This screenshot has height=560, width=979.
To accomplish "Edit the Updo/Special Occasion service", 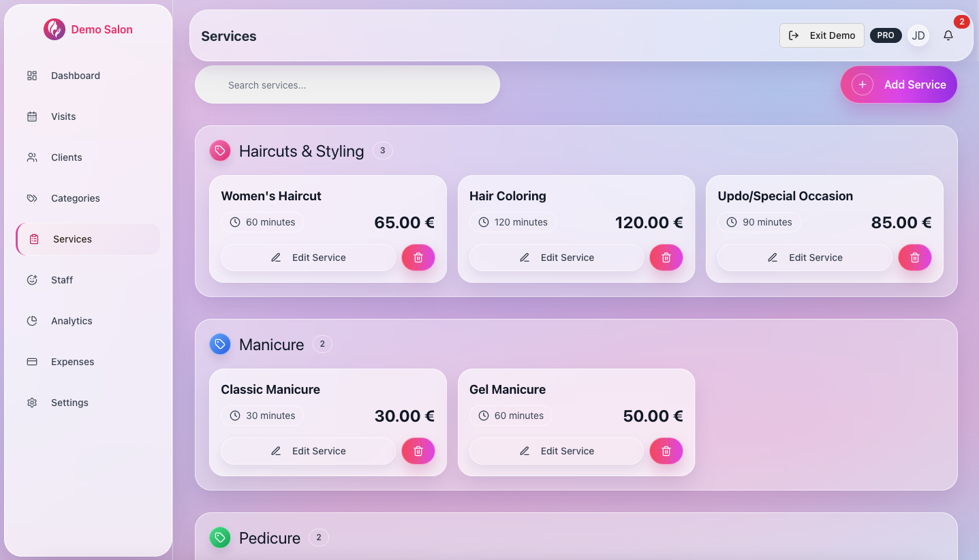I will [805, 258].
